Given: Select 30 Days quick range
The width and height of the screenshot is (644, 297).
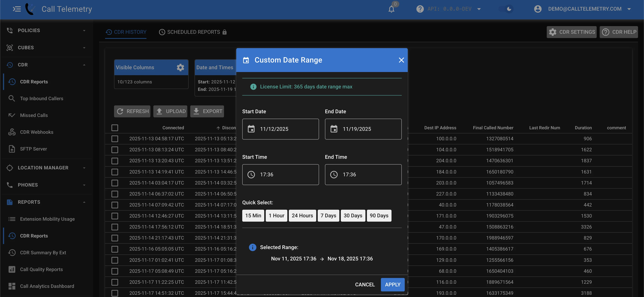Looking at the screenshot, I should tap(353, 216).
